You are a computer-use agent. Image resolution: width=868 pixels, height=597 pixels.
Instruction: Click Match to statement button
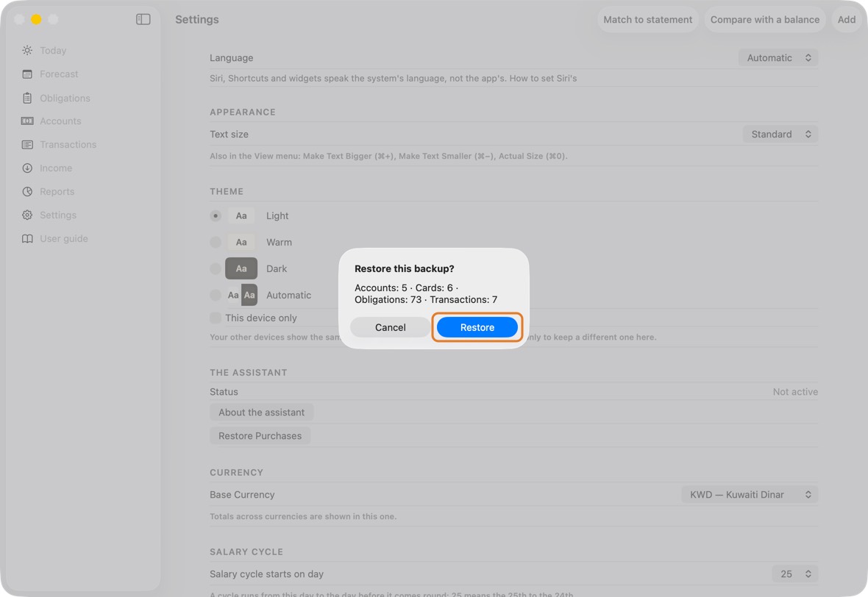click(x=647, y=19)
